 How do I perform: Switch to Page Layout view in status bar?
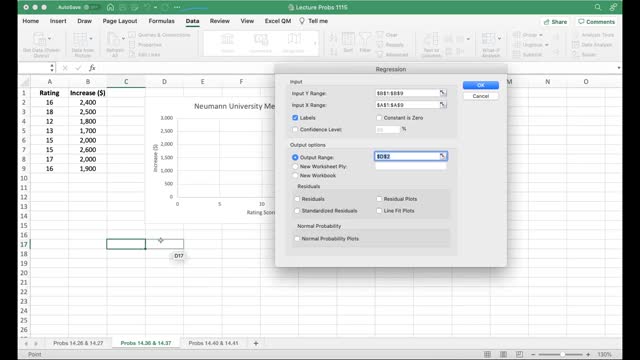coord(503,354)
